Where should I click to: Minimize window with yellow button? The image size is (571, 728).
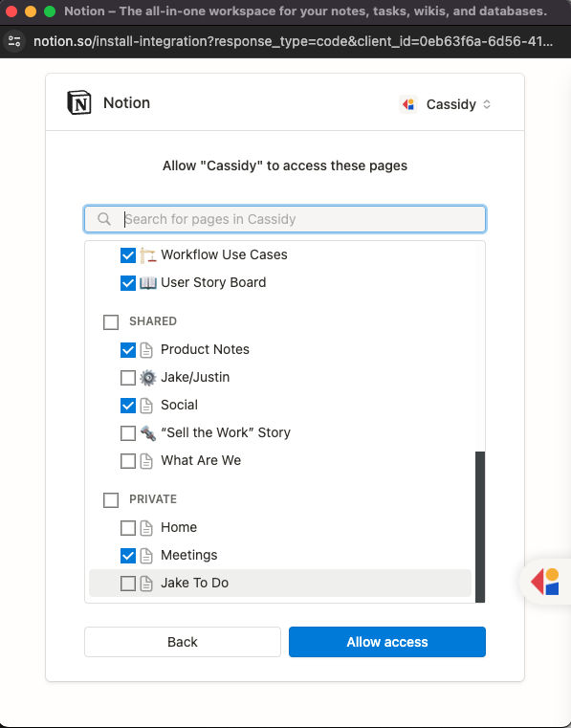tap(31, 11)
